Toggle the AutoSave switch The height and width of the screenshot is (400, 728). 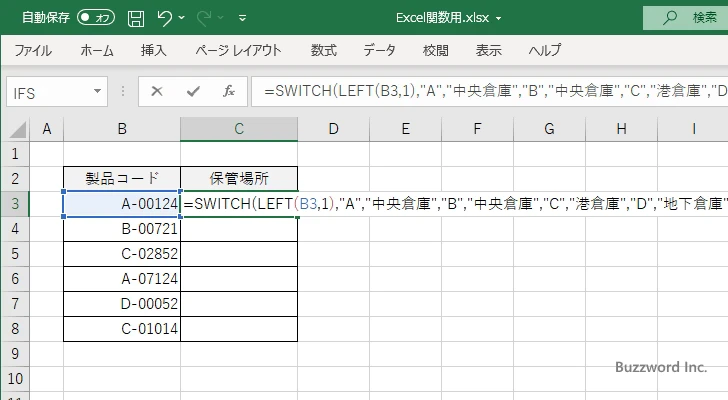[x=96, y=18]
